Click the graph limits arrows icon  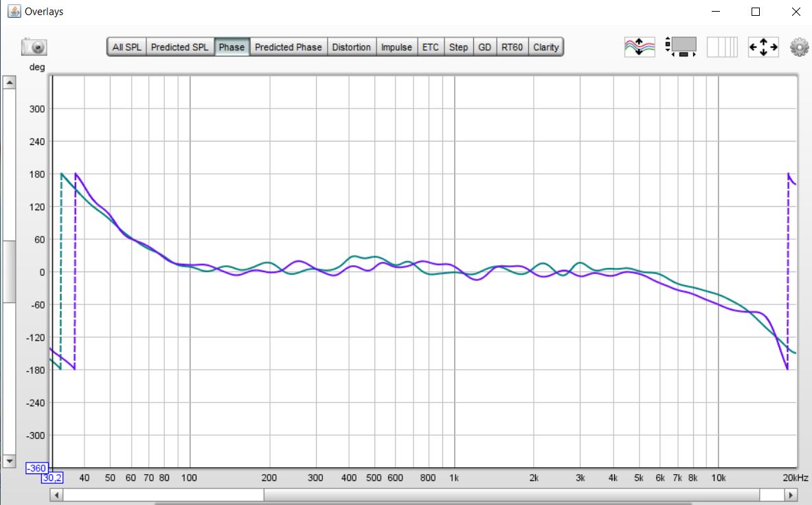(x=763, y=47)
